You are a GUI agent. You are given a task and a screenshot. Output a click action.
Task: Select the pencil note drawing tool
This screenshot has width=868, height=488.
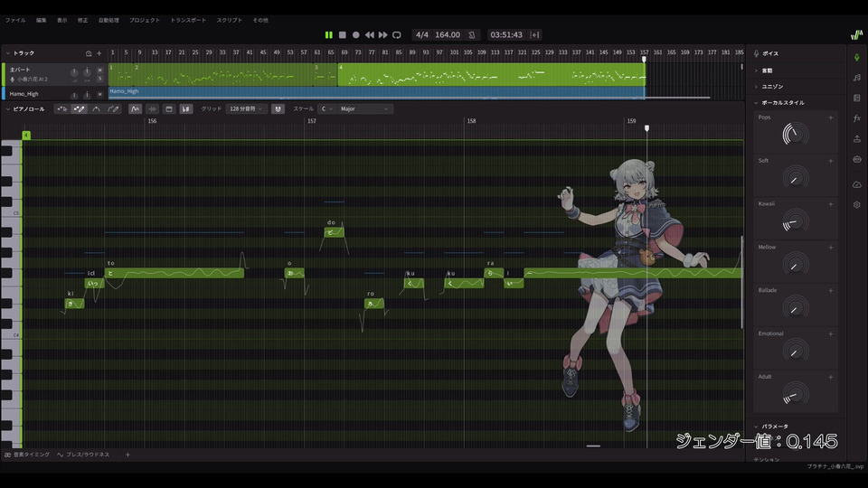coord(79,108)
